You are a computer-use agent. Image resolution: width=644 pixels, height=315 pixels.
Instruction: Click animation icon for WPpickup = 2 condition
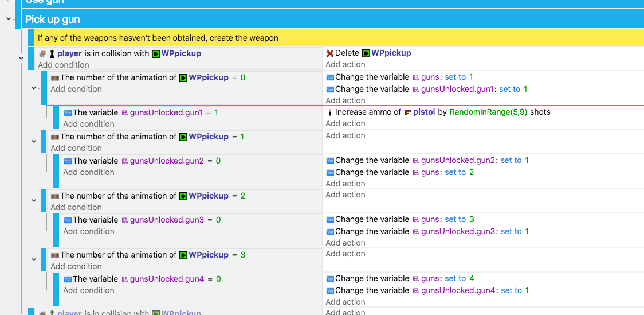click(x=54, y=196)
